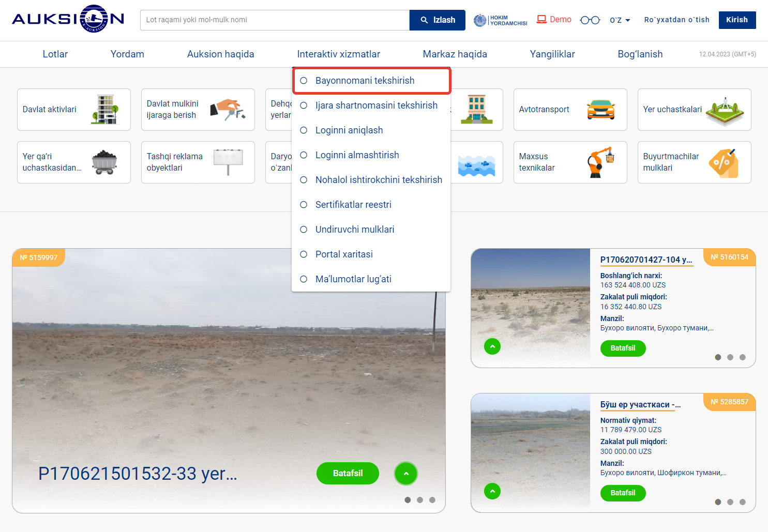The width and height of the screenshot is (768, 532).
Task: Click the E-Auksion logo
Action: 68,19
